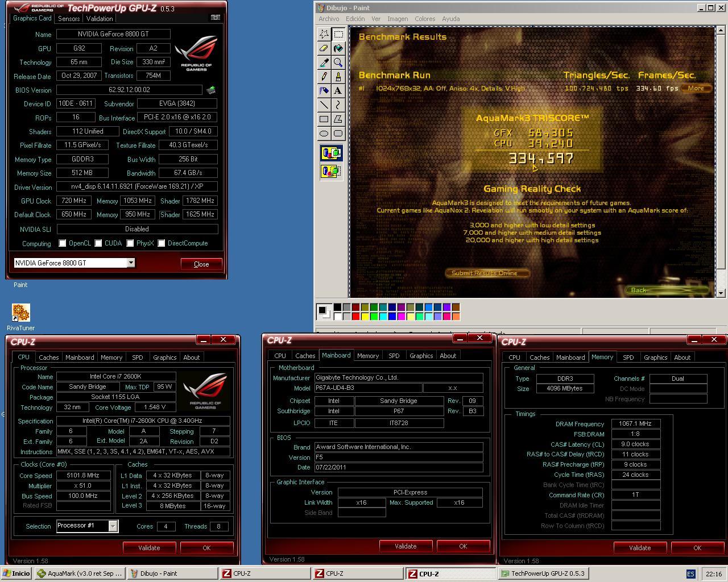Screen dimensions: 728x582
Task: Toggle the DirectCompute checkbox in GPU-Z
Action: 162,243
